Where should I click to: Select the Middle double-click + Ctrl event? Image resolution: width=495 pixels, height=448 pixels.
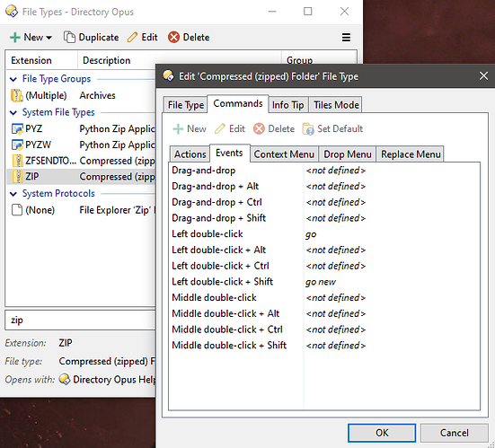tap(324, 329)
